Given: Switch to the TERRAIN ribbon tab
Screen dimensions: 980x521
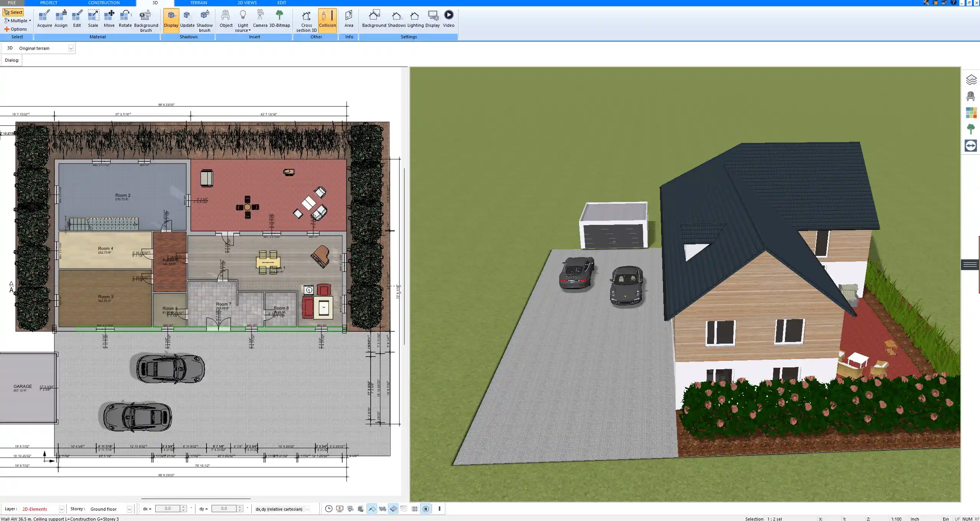Looking at the screenshot, I should [198, 3].
